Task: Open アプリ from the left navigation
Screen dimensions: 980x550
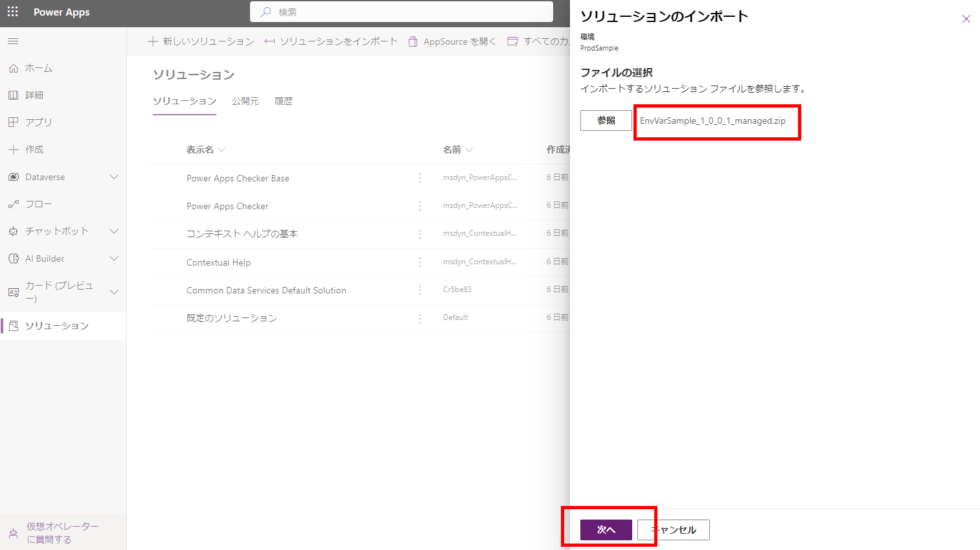Action: (x=38, y=122)
